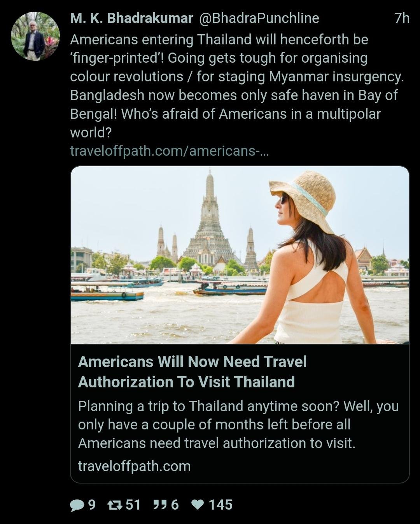
Task: Like the tweet with heart icon
Action: tap(198, 505)
